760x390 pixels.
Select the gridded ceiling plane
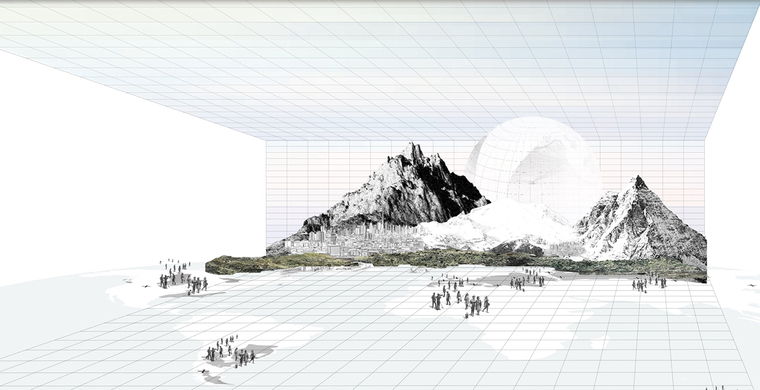coord(378,68)
